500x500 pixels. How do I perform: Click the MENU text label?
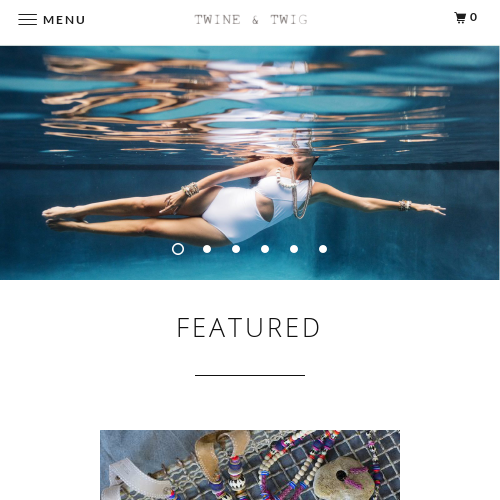(x=64, y=20)
